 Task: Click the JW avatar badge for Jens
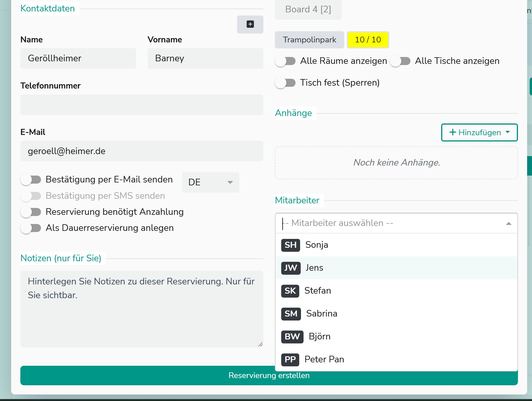pos(291,268)
